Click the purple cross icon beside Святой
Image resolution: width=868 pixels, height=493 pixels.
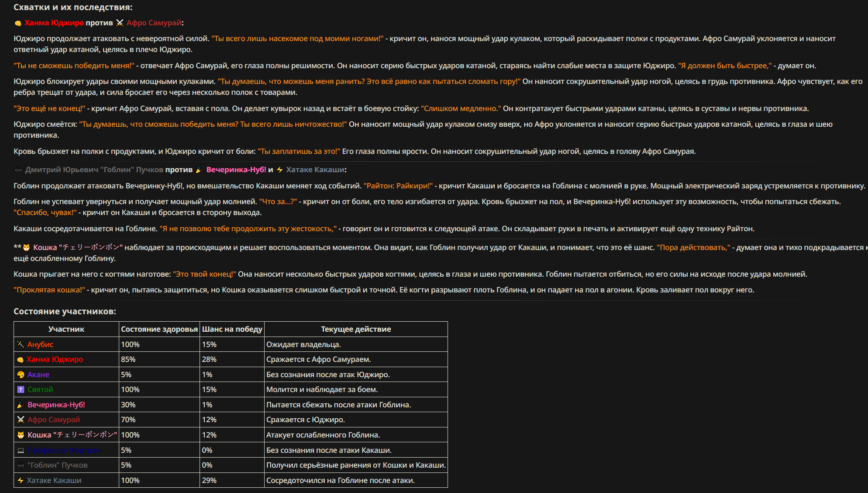pyautogui.click(x=21, y=389)
